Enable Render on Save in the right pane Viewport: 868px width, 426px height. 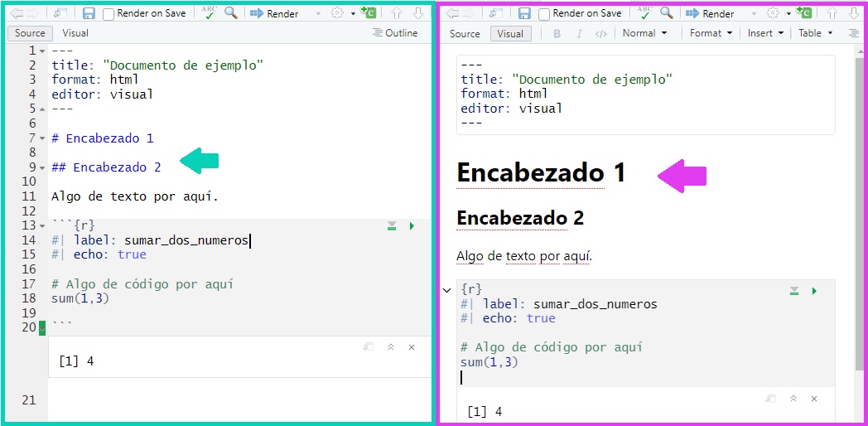544,14
